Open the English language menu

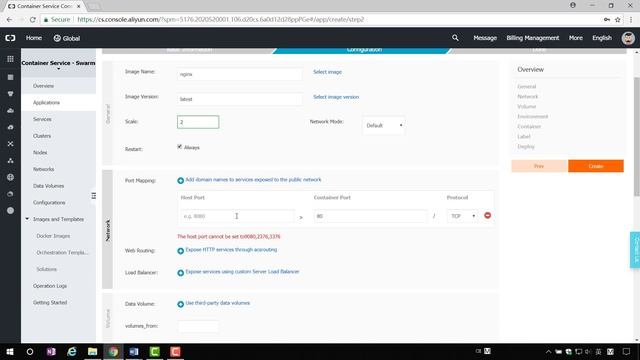(602, 38)
